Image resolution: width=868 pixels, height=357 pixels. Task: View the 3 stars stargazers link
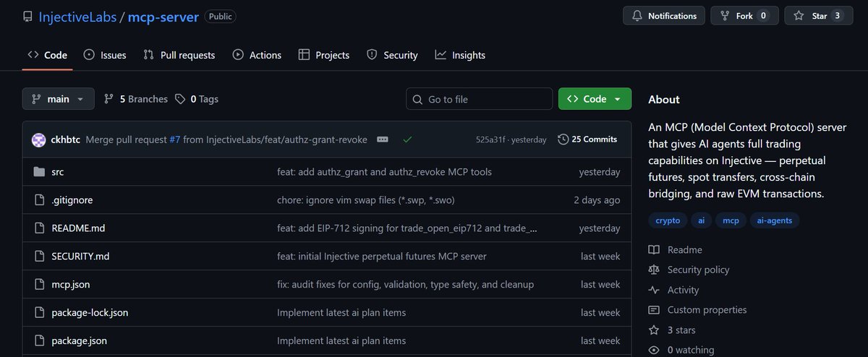681,330
